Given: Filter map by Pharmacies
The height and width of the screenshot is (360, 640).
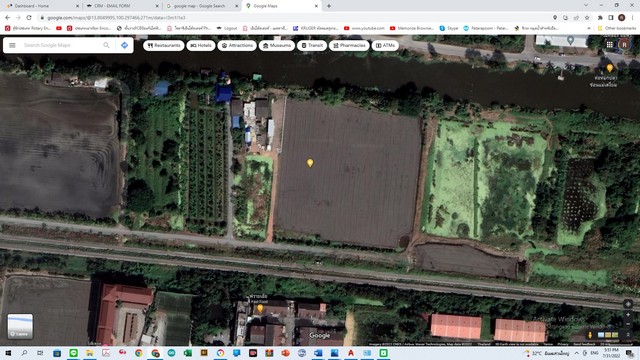Looking at the screenshot, I should (349, 45).
